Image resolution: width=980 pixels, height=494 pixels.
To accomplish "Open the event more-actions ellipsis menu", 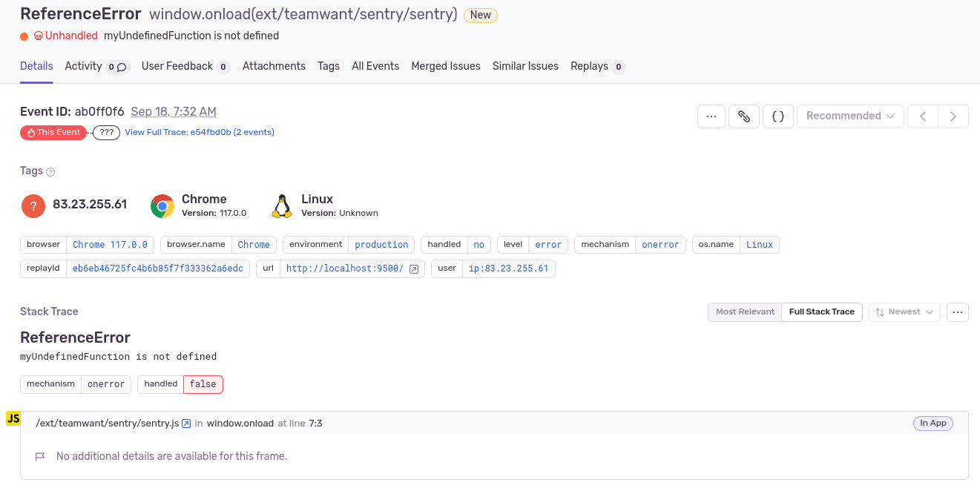I will pos(711,116).
